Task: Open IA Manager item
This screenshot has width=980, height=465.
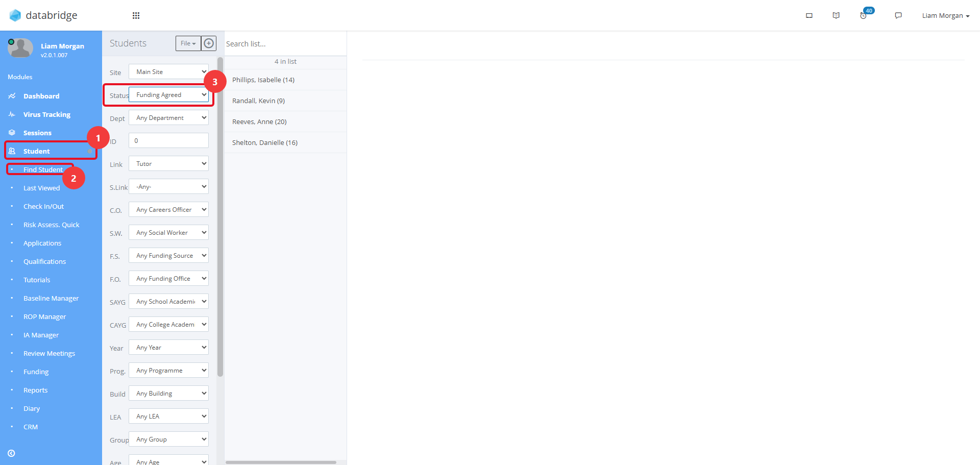Action: point(41,335)
